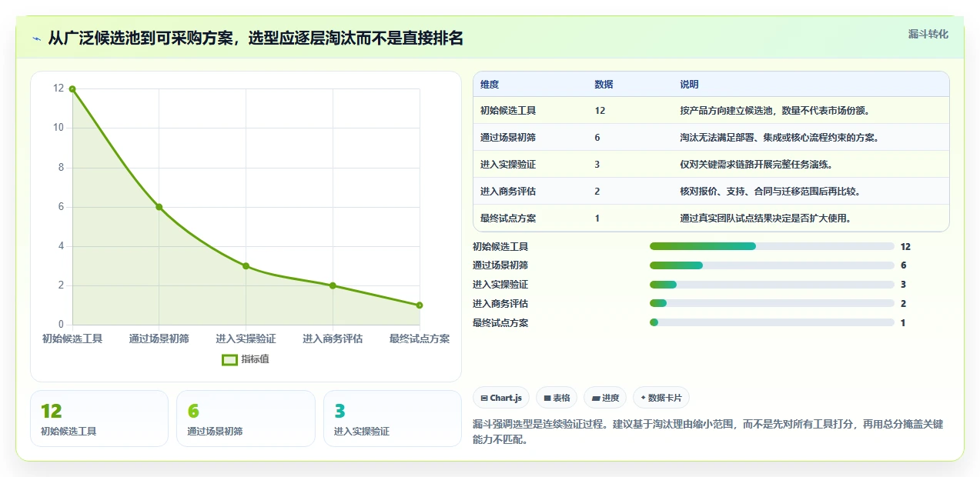Click the value 1 at the progress bar end
The height and width of the screenshot is (477, 980).
click(903, 323)
